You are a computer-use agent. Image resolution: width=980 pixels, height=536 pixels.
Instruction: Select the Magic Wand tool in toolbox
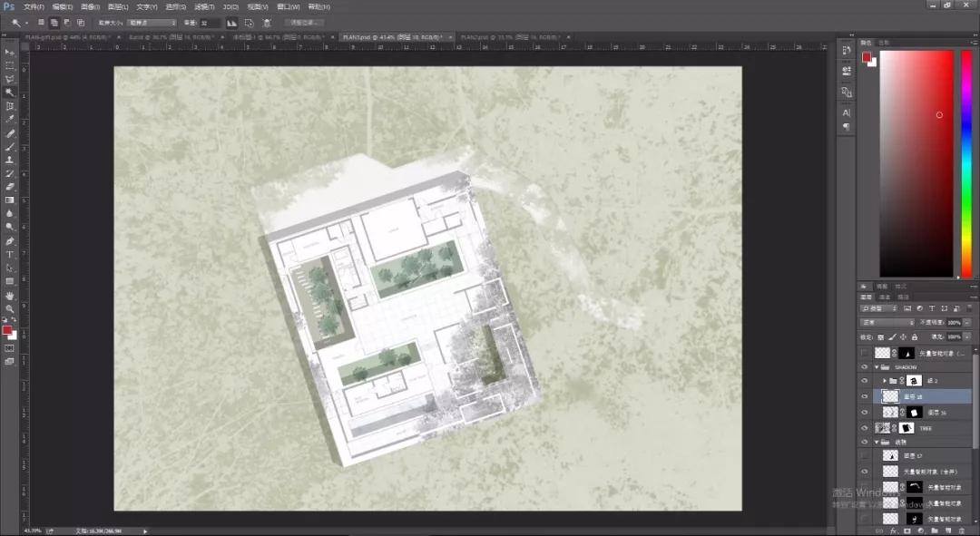(9, 93)
